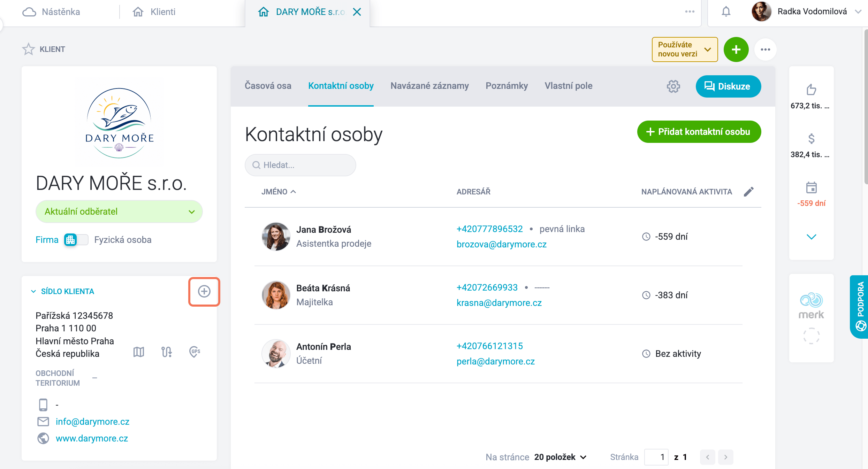This screenshot has width=868, height=469.
Task: Call Antonín Perla +420766121315
Action: point(489,346)
